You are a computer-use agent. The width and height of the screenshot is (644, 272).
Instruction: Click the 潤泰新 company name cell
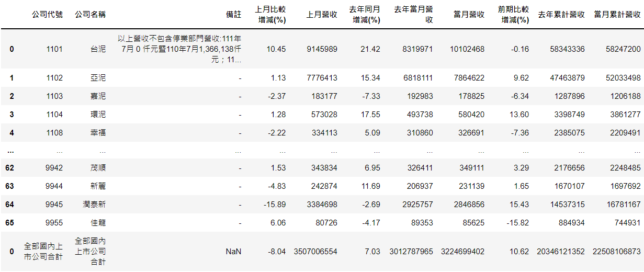click(94, 205)
